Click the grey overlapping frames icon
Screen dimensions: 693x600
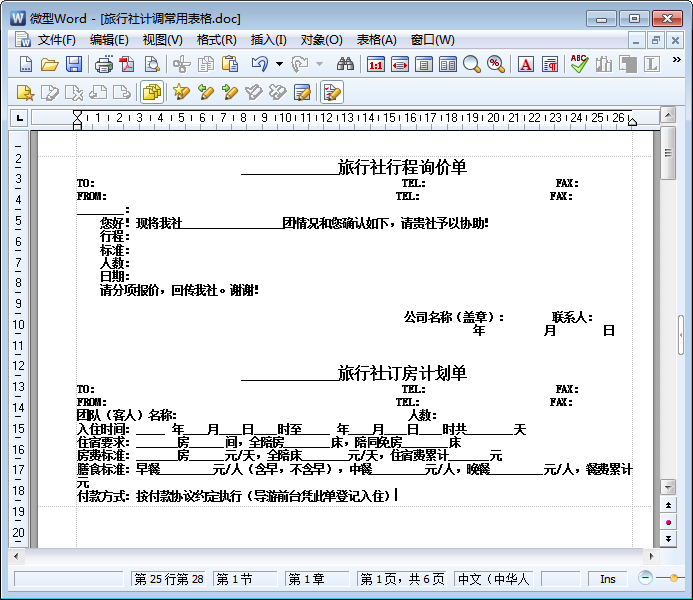[628, 65]
